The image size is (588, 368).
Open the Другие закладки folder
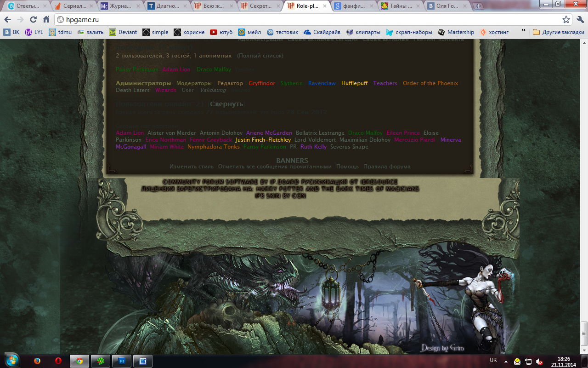558,32
